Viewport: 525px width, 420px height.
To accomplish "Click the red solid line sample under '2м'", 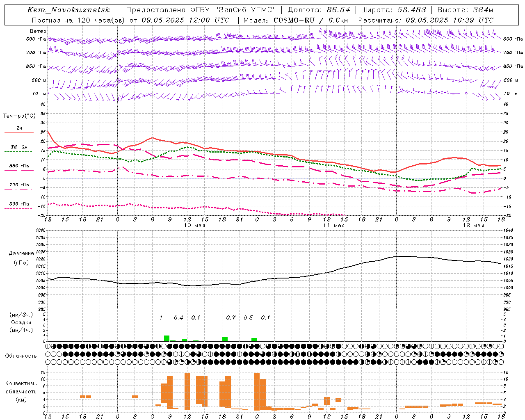I will point(19,132).
